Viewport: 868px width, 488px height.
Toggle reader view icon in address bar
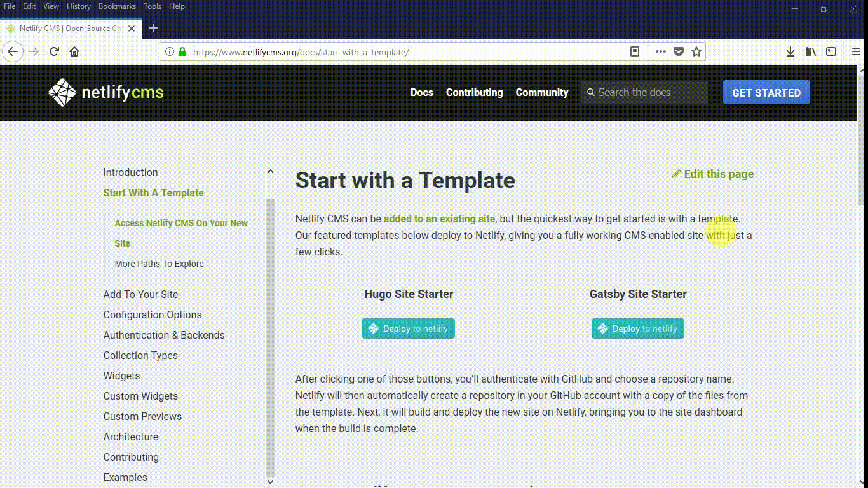coord(634,51)
